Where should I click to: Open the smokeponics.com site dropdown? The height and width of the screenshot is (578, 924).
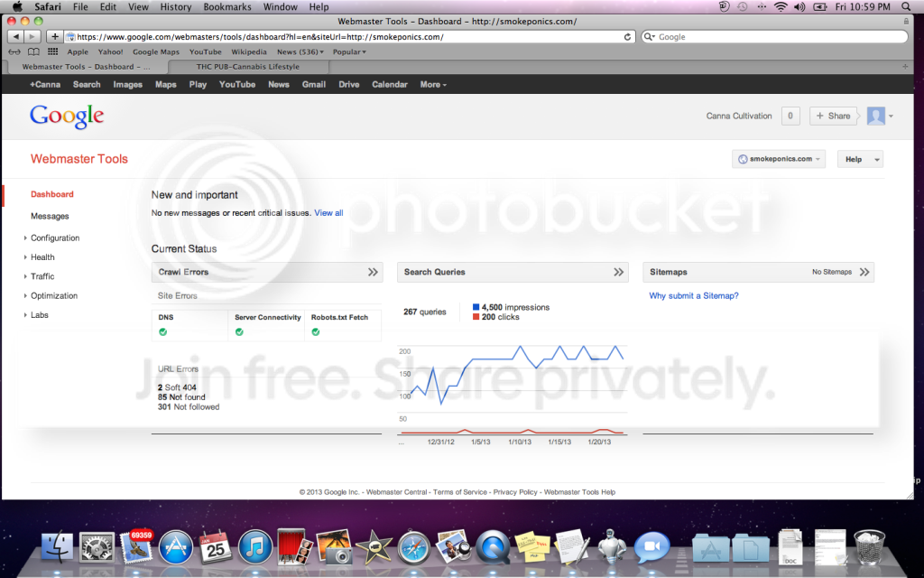click(779, 159)
